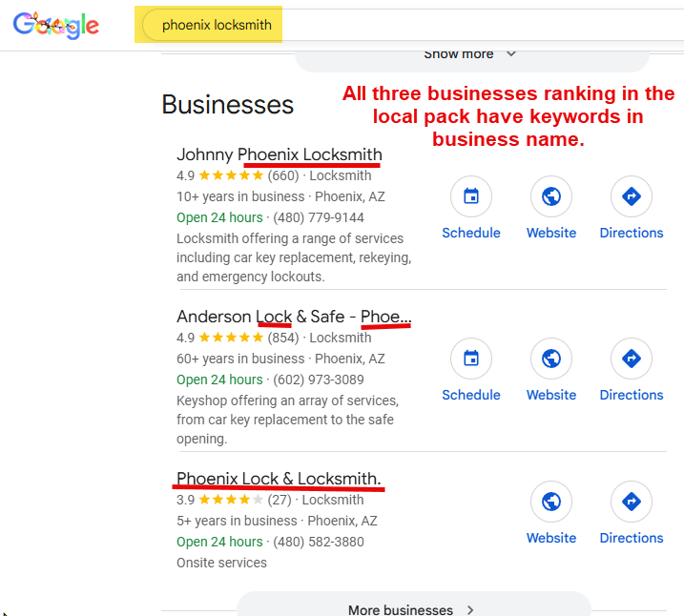
Task: Get Directions to Johnny Phoenix Locksmith
Action: coord(631,197)
